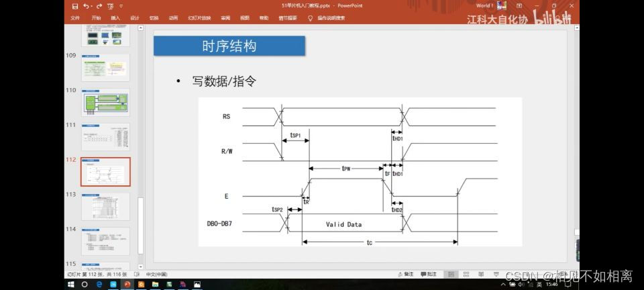The height and width of the screenshot is (290, 644).
Task: Select slide 110 thumbnail
Action: click(105, 102)
